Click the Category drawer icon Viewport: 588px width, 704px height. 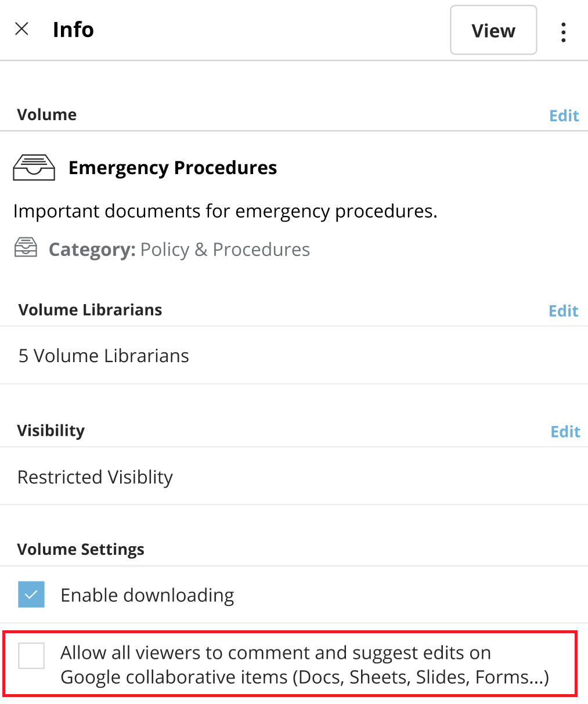point(26,248)
